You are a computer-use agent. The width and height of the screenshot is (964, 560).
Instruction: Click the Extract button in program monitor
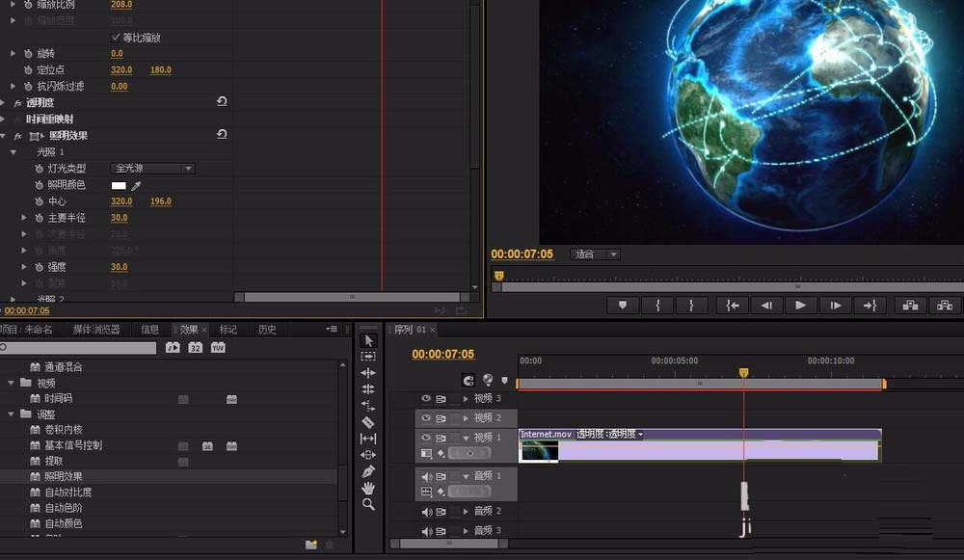tap(945, 305)
